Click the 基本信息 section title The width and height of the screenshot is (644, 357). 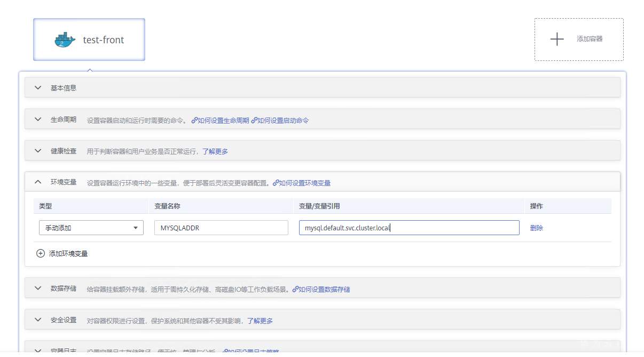point(64,88)
